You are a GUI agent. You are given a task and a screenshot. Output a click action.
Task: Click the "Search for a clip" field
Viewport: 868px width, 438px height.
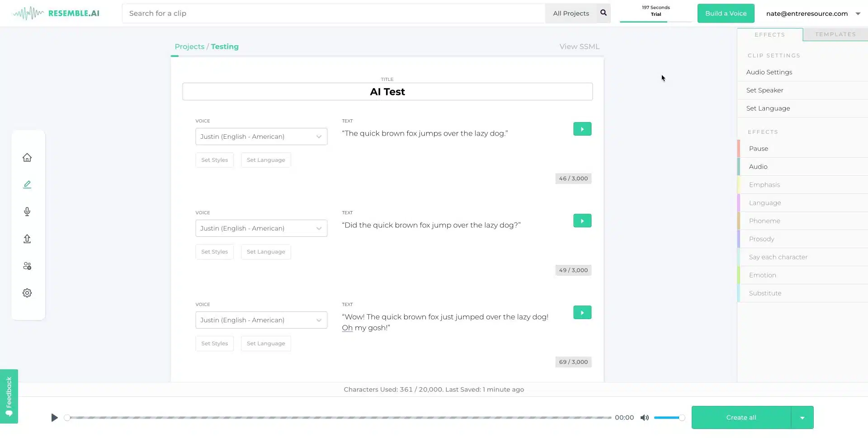tap(334, 13)
